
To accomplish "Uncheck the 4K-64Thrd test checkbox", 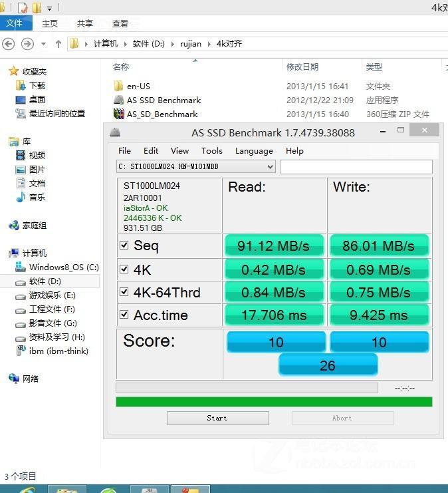I will pyautogui.click(x=124, y=292).
